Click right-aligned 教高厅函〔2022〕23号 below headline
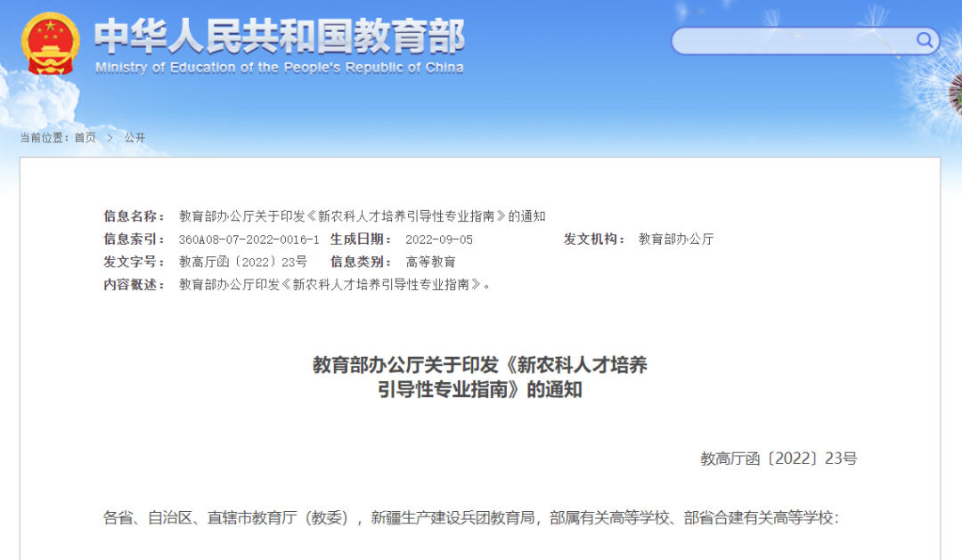This screenshot has width=962, height=560. pos(778,459)
